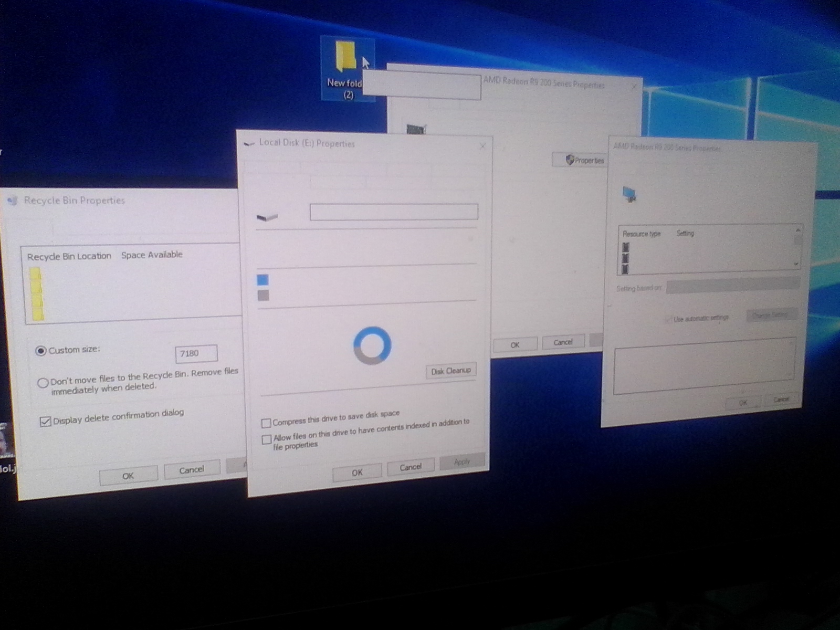Viewport: 840px width, 630px height.
Task: Click OK in Recycle Bin Properties
Action: pyautogui.click(x=128, y=475)
